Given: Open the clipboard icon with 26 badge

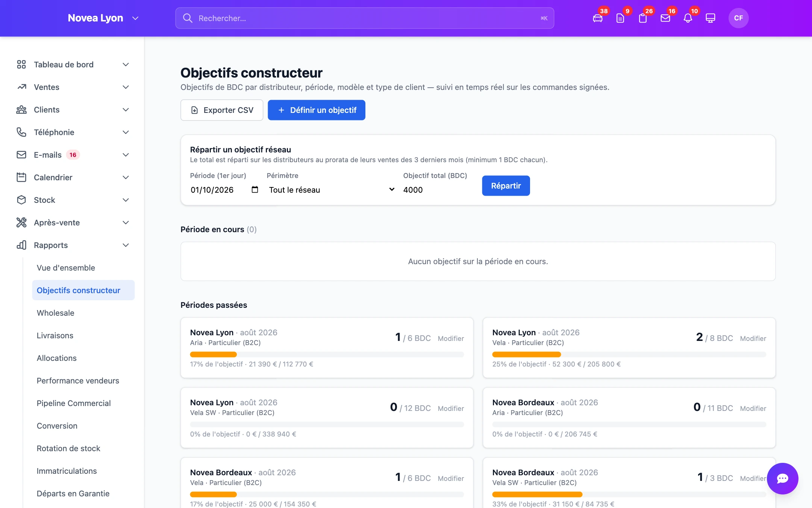Looking at the screenshot, I should click(x=643, y=18).
